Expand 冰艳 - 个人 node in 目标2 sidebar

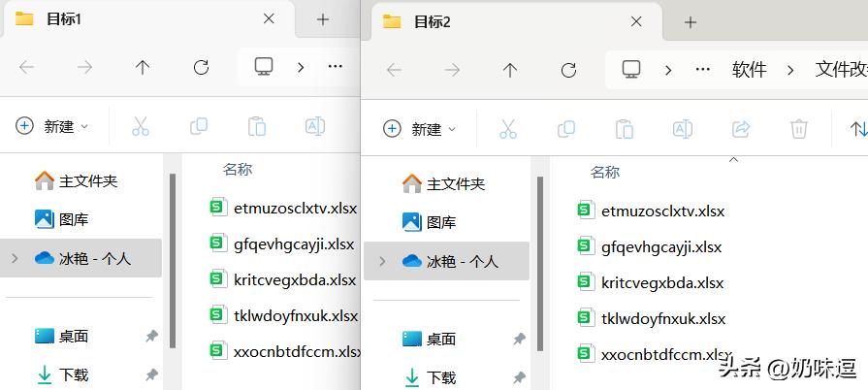click(x=382, y=261)
